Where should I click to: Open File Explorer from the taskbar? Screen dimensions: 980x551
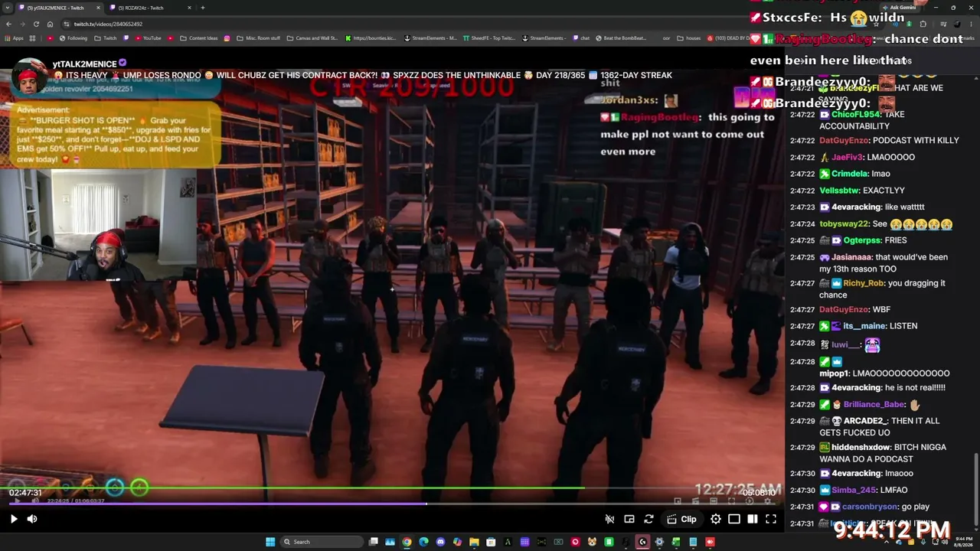(x=474, y=542)
